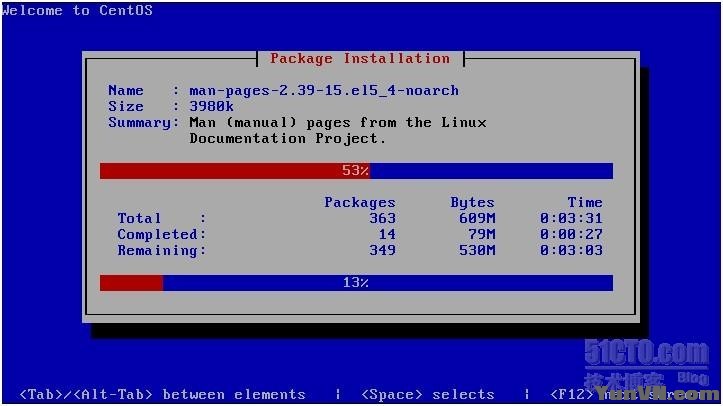Image resolution: width=723 pixels, height=406 pixels.
Task: Click the Size label
Action: (125, 106)
